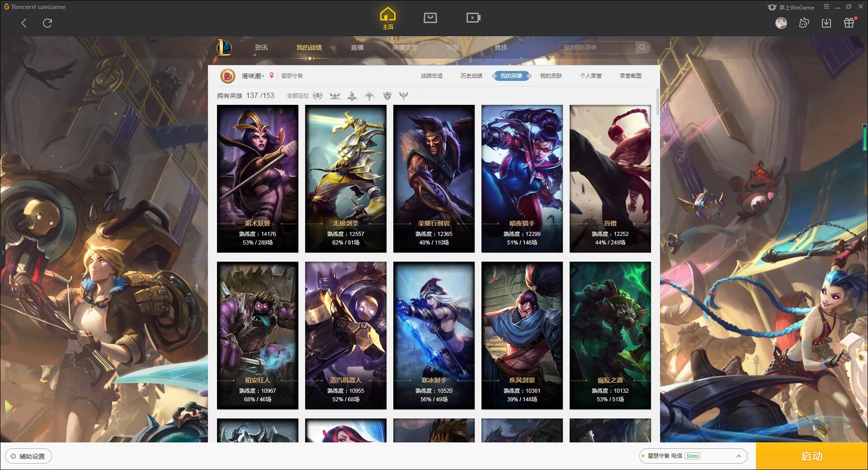Filter heroes by mage role icon
This screenshot has height=470, width=868.
tap(352, 96)
